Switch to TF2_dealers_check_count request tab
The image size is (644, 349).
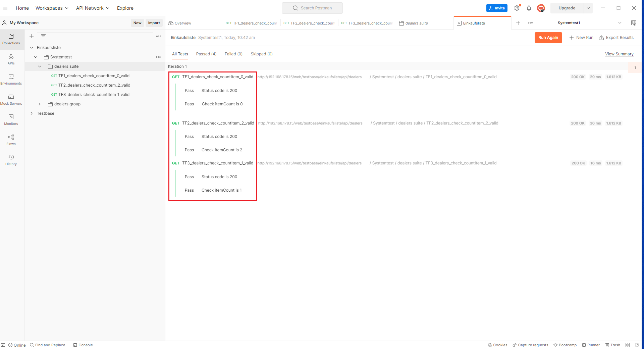point(309,23)
